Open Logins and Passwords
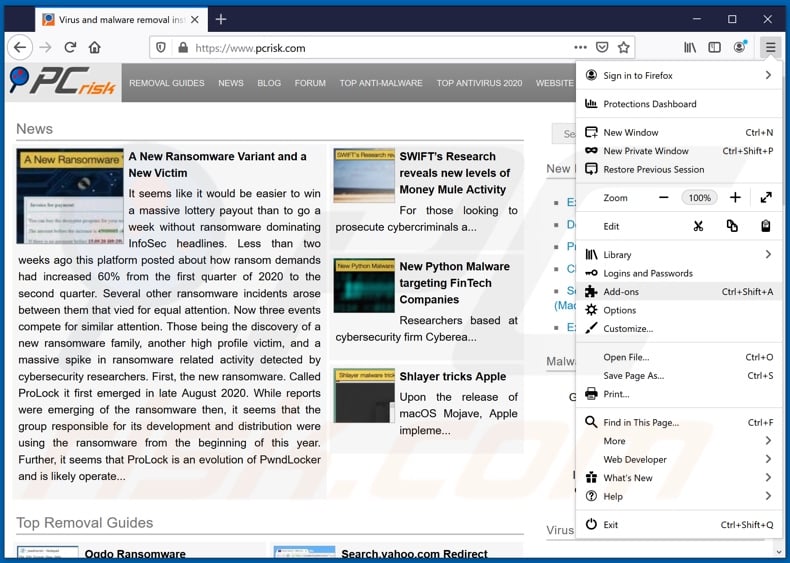Screen dimensions: 790x563 coord(679,273)
